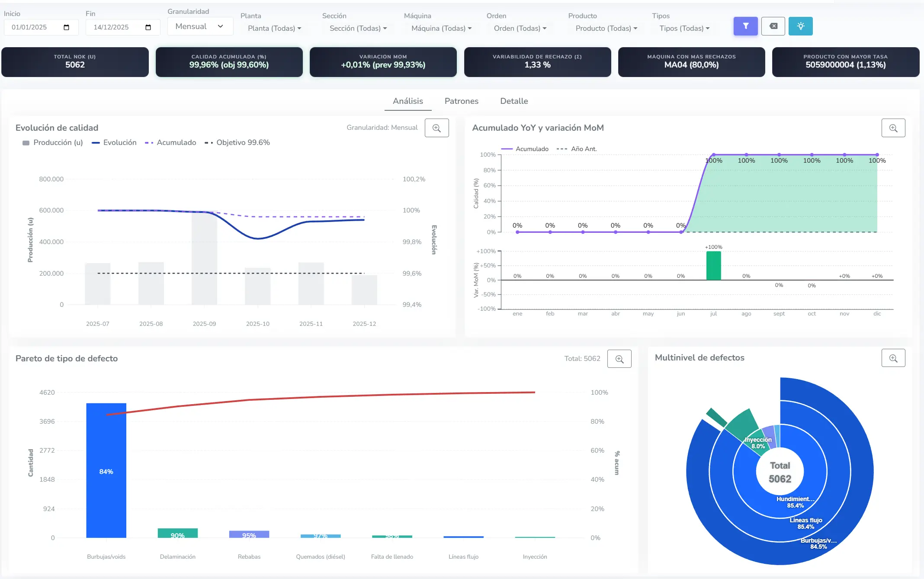Click the lightbulb insights icon
This screenshot has height=579, width=924.
pos(801,26)
